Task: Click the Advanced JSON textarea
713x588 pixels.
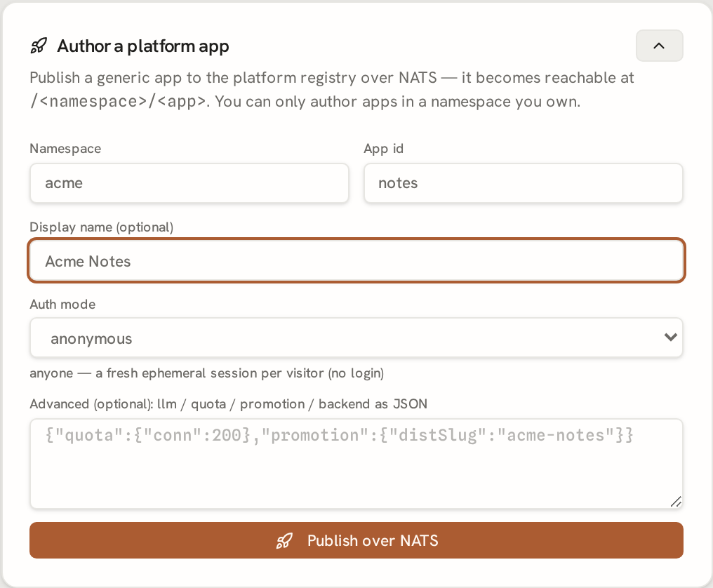Action: [x=356, y=463]
